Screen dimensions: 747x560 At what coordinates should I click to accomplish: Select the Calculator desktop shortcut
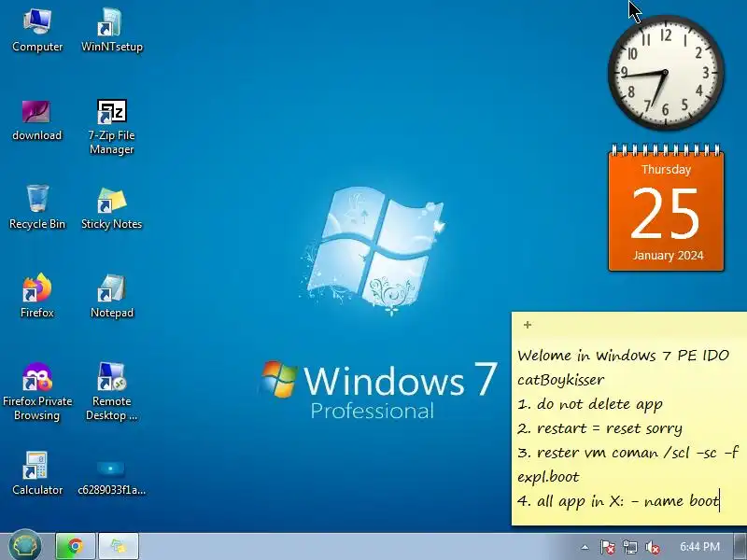coord(37,474)
